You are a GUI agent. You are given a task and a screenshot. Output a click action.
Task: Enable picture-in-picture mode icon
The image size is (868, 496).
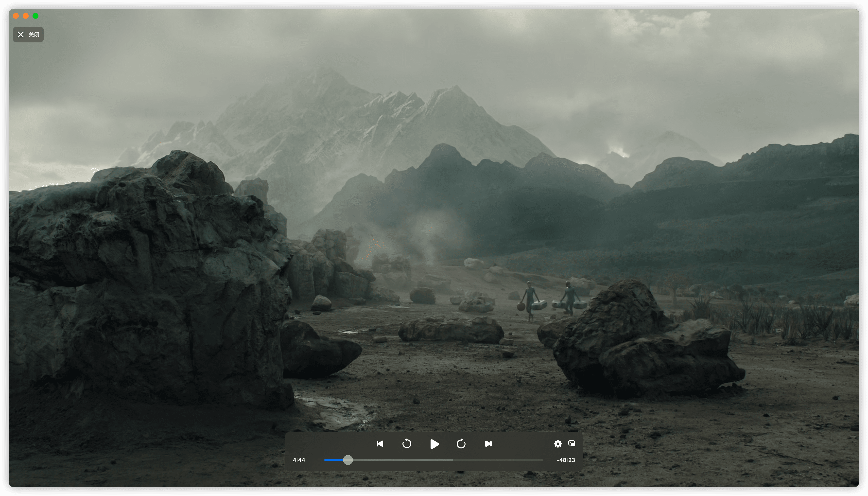[x=572, y=443]
